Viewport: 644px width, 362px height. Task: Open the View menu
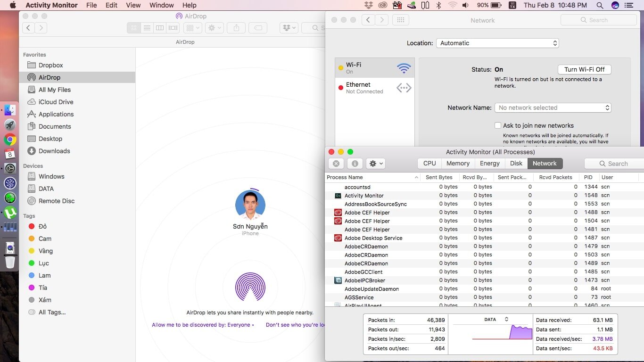133,5
